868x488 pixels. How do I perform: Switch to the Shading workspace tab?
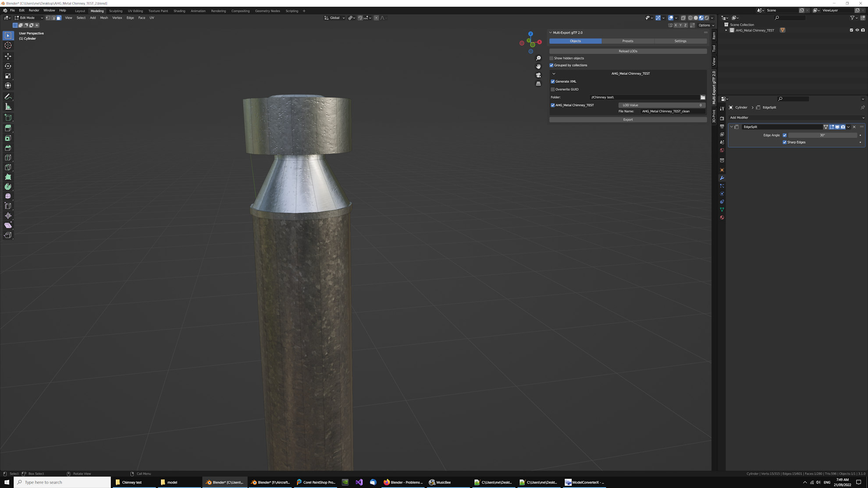point(179,11)
